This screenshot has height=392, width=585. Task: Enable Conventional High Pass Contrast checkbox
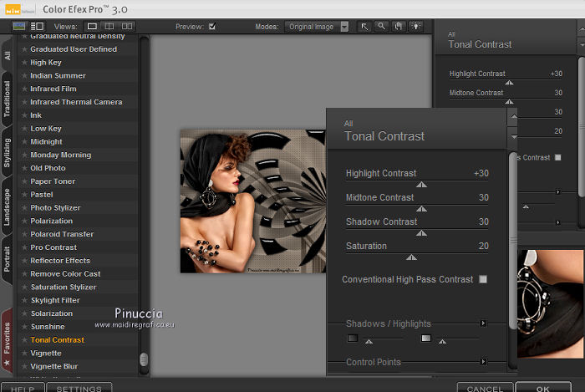pyautogui.click(x=483, y=279)
